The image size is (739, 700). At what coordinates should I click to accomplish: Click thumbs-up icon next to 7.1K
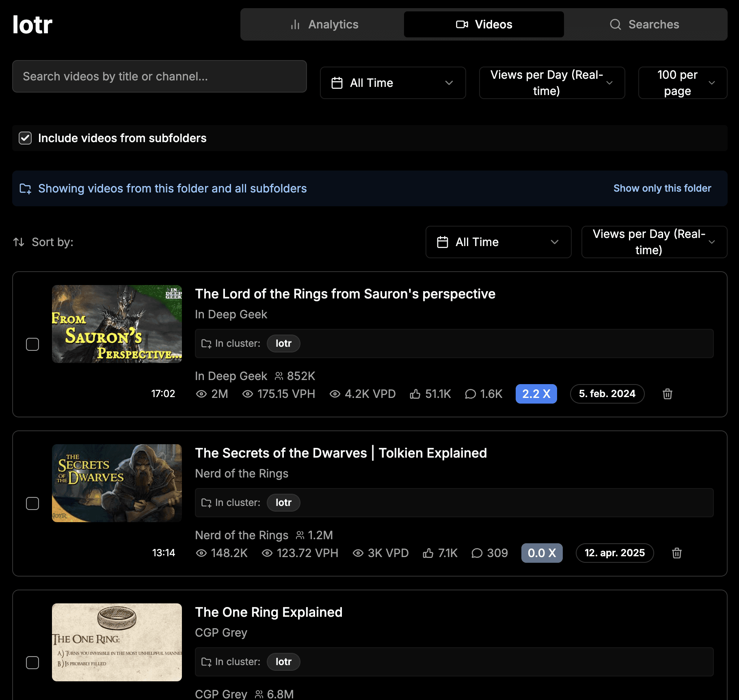coord(428,553)
